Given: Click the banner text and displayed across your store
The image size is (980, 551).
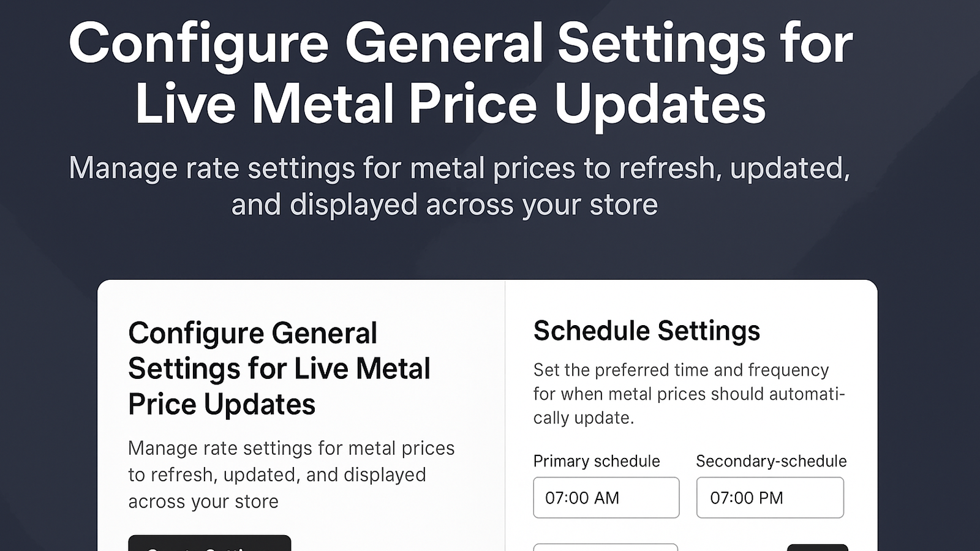Looking at the screenshot, I should tap(445, 204).
